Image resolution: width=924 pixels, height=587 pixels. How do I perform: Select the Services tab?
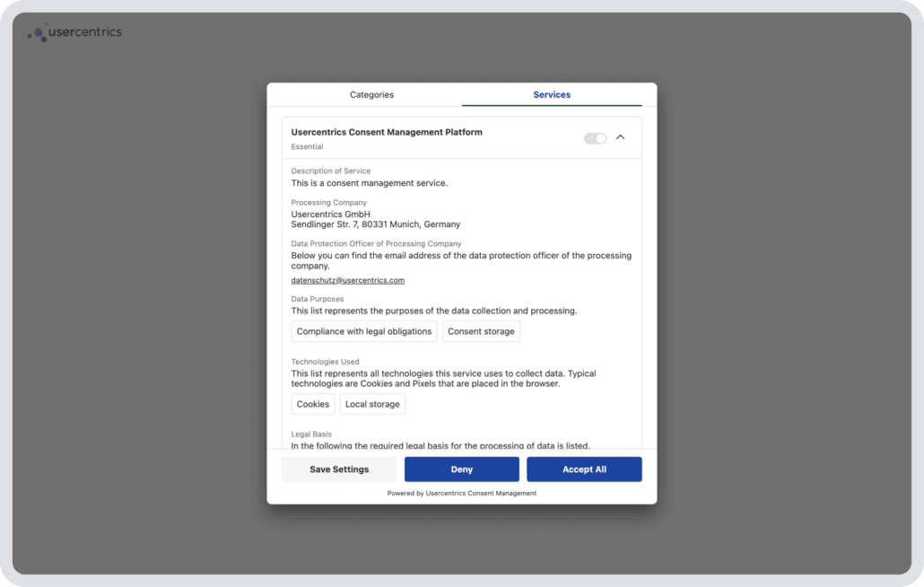coord(552,95)
